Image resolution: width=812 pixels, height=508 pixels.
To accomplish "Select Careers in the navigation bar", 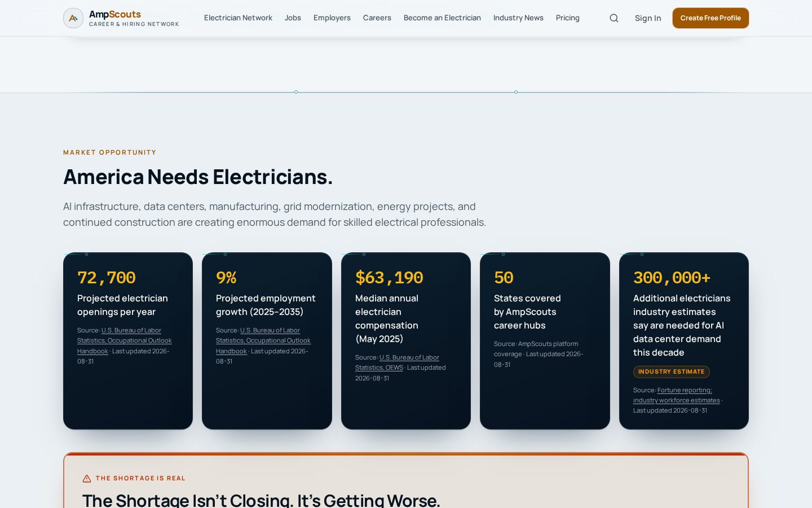I will point(377,18).
